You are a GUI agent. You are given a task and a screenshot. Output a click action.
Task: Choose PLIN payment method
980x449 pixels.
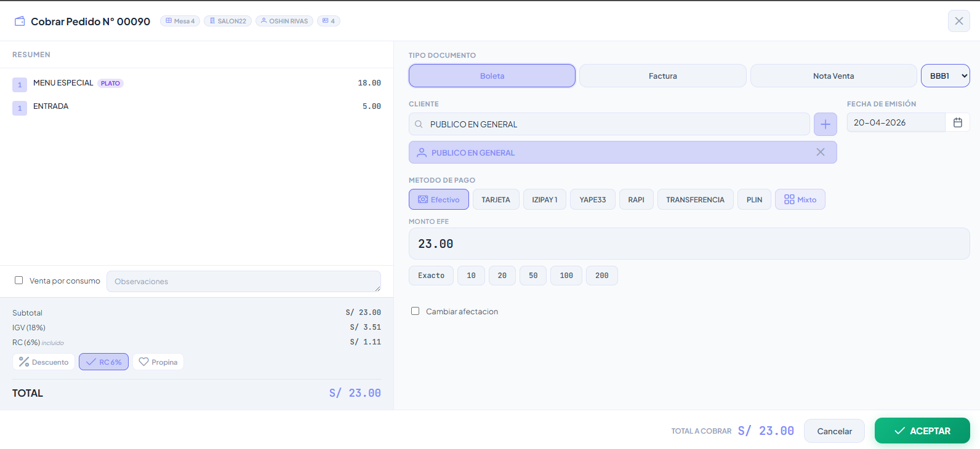point(755,199)
